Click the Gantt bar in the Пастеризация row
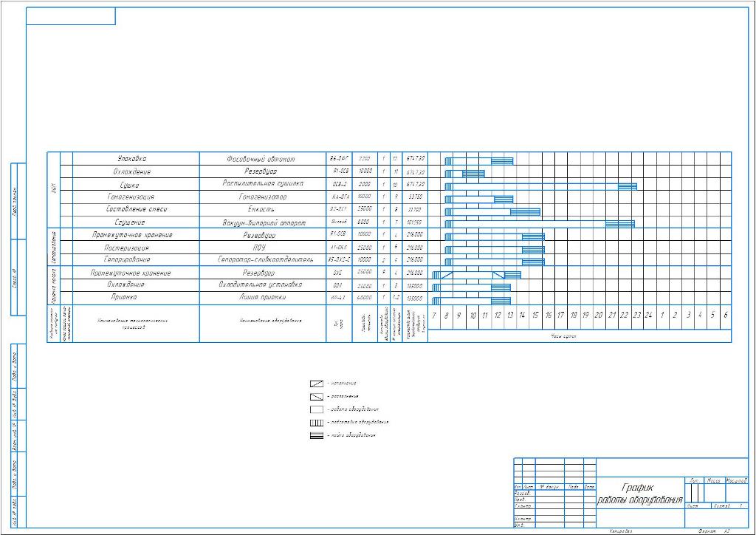 (494, 250)
